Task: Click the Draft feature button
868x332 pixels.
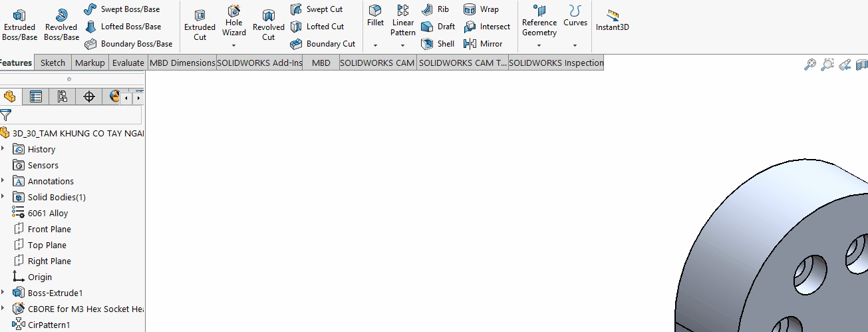Action: (x=438, y=27)
